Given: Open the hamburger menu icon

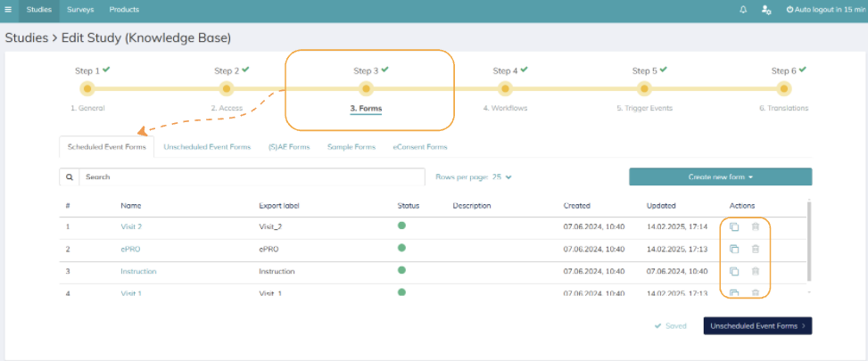Looking at the screenshot, I should point(8,10).
